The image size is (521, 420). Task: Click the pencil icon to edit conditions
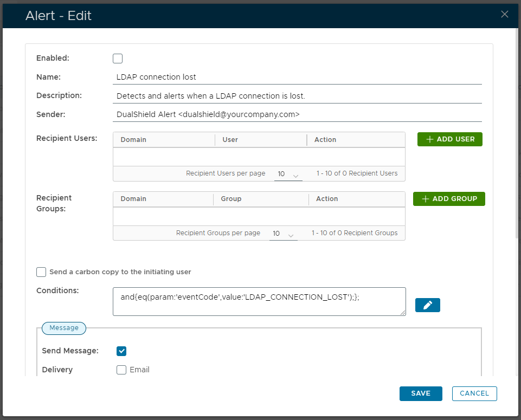tap(427, 305)
